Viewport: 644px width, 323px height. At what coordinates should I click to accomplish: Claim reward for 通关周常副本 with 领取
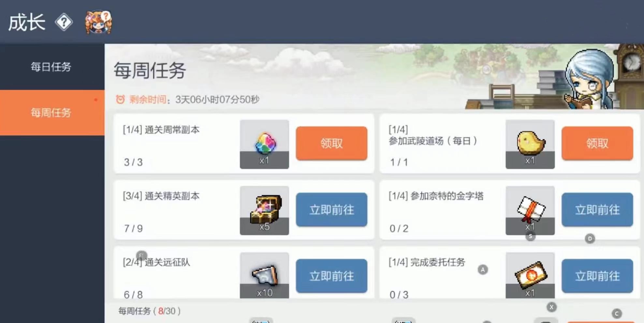(331, 143)
